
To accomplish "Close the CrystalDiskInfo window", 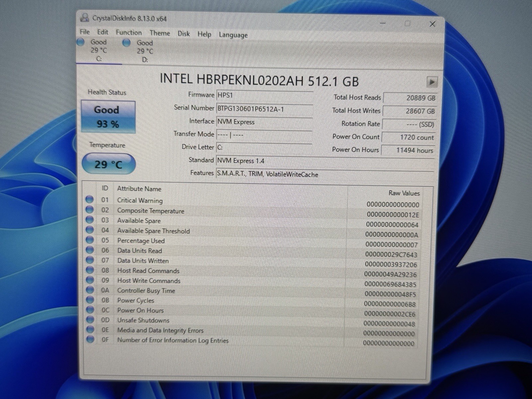I will 432,24.
